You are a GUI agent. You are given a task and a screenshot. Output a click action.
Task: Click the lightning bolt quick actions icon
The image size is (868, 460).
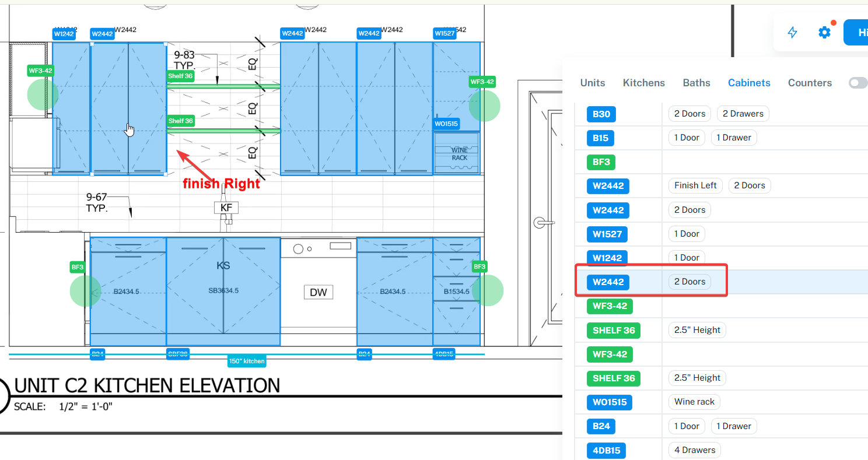pos(792,33)
